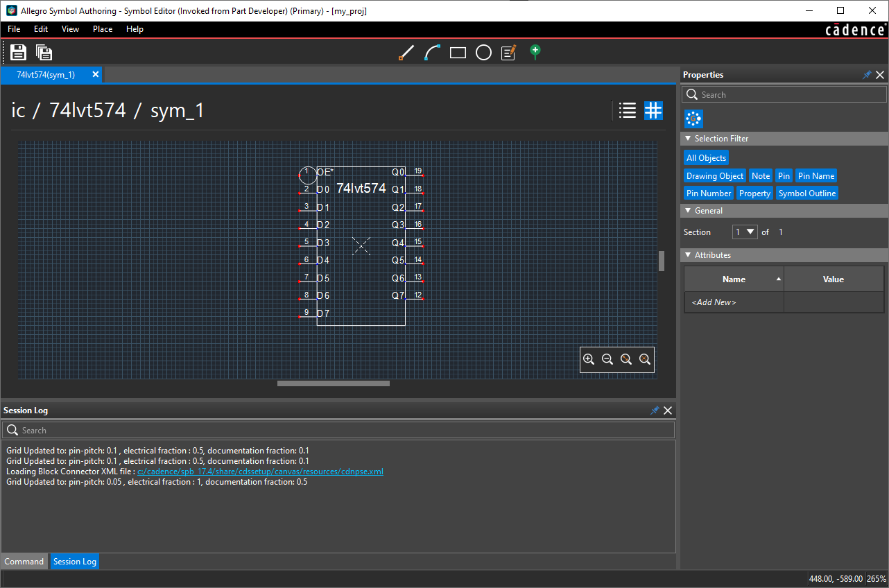Image resolution: width=889 pixels, height=588 pixels.
Task: Click the Value column header
Action: click(834, 279)
